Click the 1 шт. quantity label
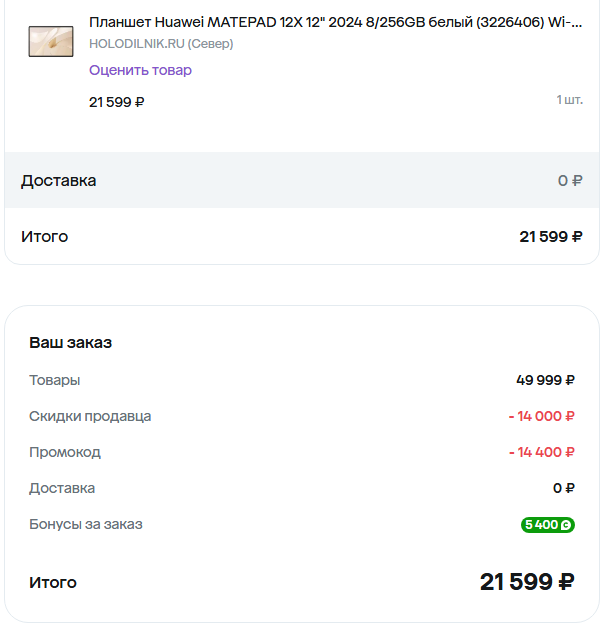 coord(569,100)
